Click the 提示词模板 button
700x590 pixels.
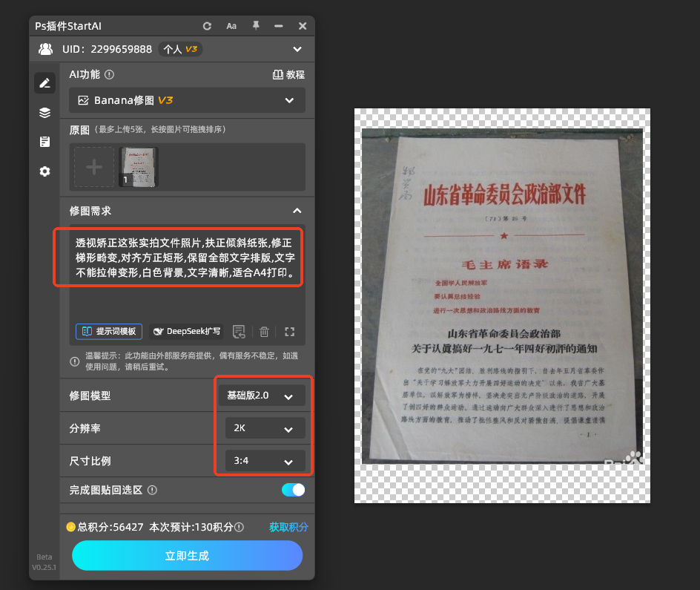[109, 332]
